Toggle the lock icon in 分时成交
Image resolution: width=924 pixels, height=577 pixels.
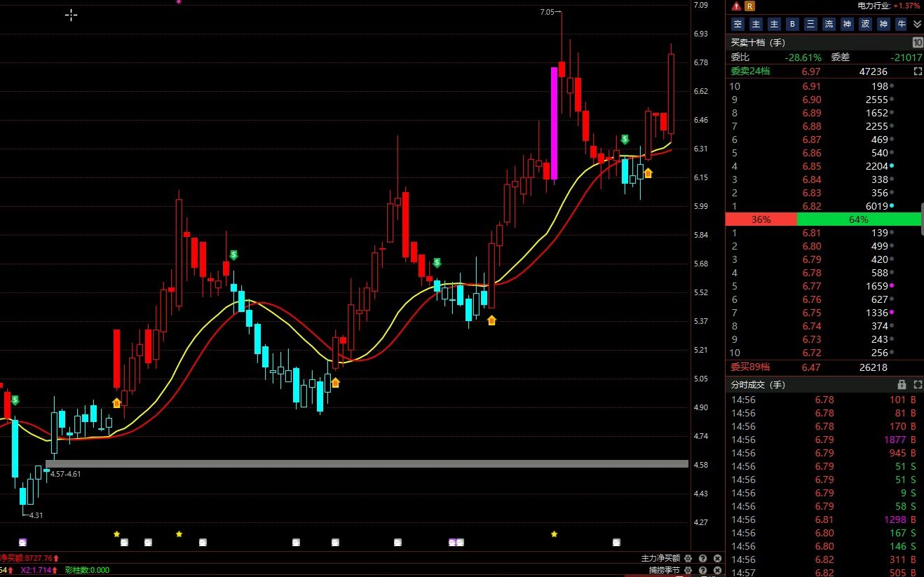902,385
